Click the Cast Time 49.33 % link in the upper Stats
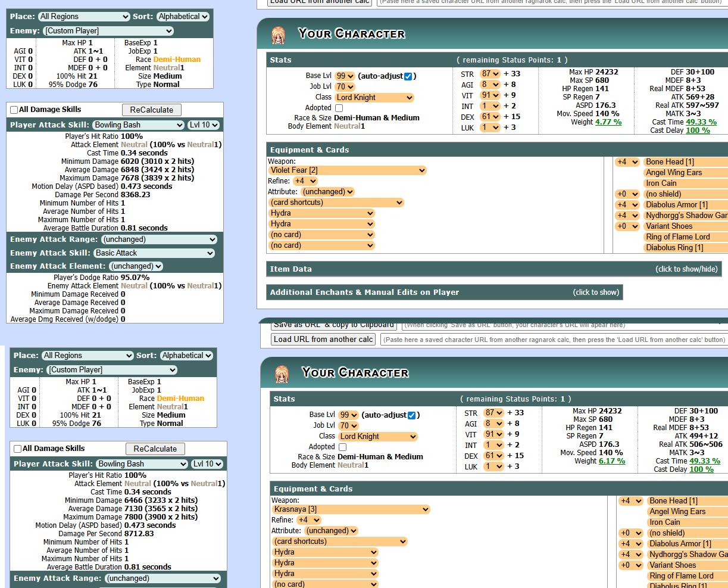 701,122
